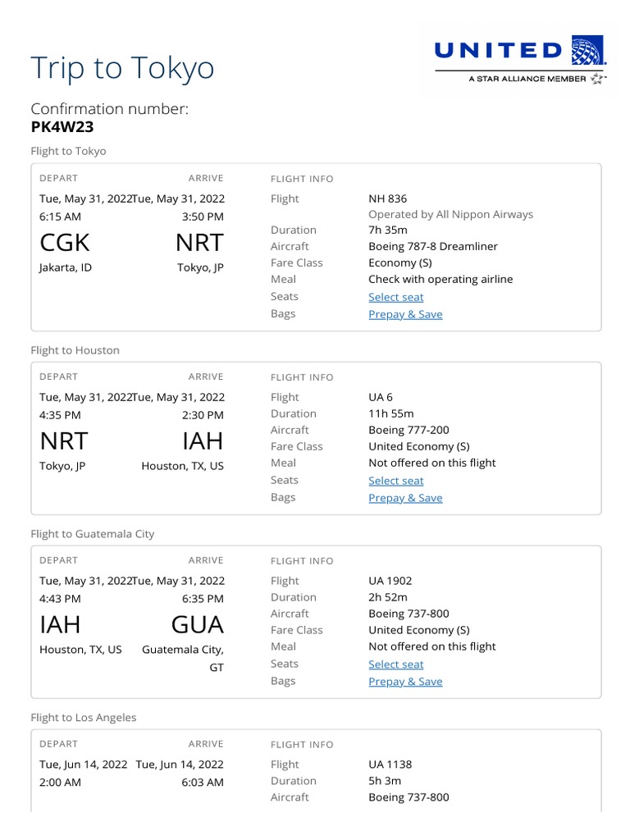Click the Jakarta, ID departure city
Screen dimensions: 630x840
[66, 267]
